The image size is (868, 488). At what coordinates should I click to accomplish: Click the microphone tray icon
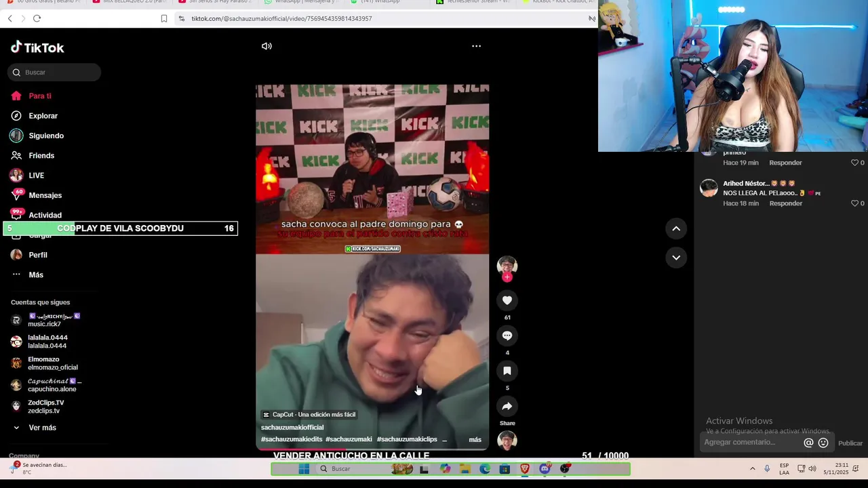[767, 469]
